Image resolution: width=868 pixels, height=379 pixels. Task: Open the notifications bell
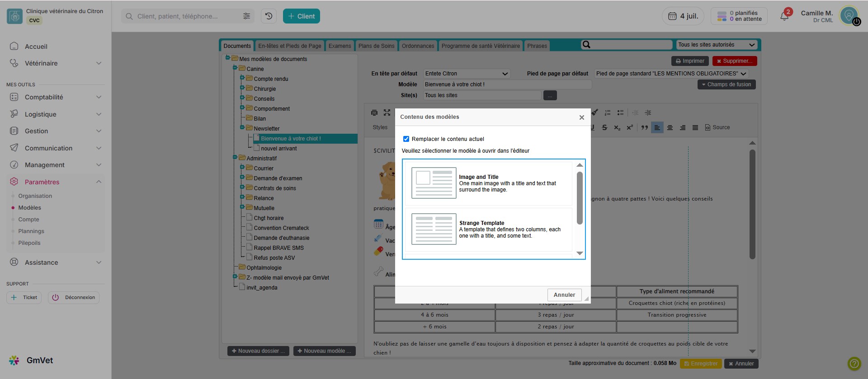pyautogui.click(x=784, y=16)
